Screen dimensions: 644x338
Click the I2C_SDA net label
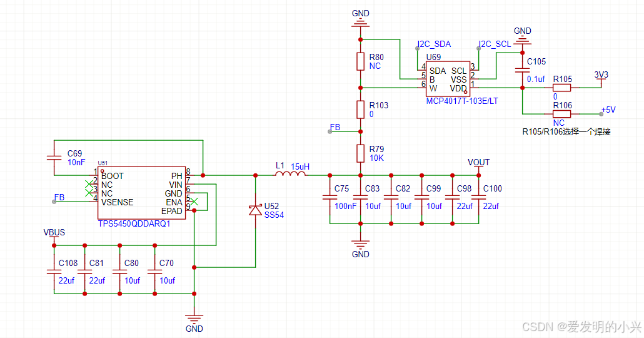tap(434, 44)
